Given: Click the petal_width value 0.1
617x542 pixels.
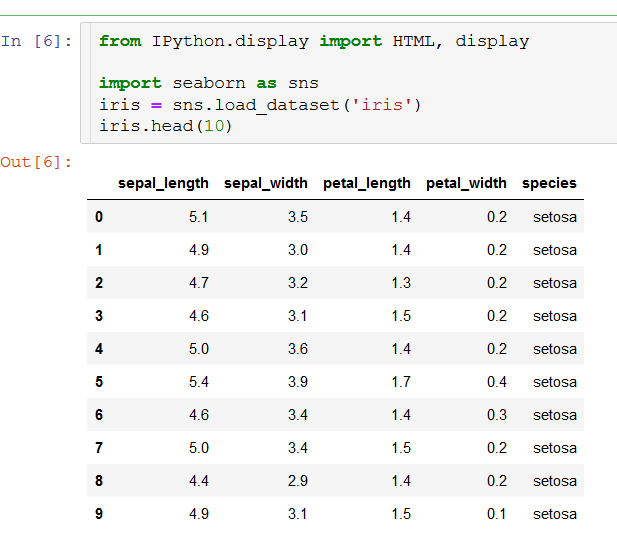Looking at the screenshot, I should click(496, 514).
